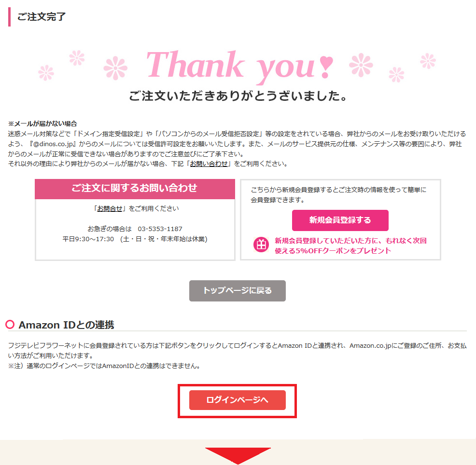Viewport: 476px width, 465px height.
Task: Click the small flower icon at far right
Action: (428, 61)
